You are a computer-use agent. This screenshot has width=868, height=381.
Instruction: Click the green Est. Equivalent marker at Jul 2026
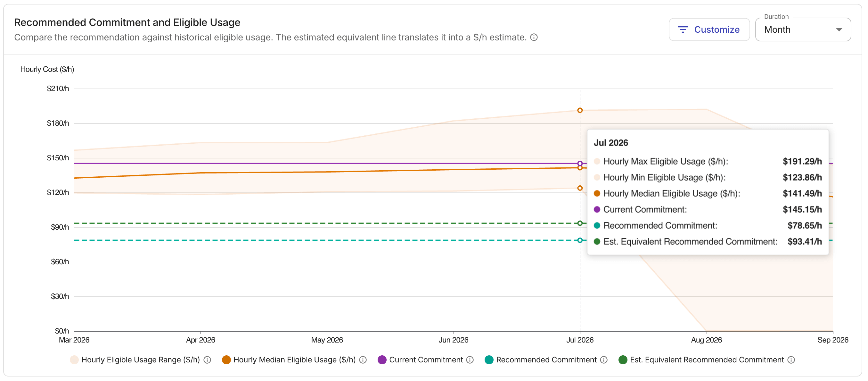pyautogui.click(x=580, y=224)
